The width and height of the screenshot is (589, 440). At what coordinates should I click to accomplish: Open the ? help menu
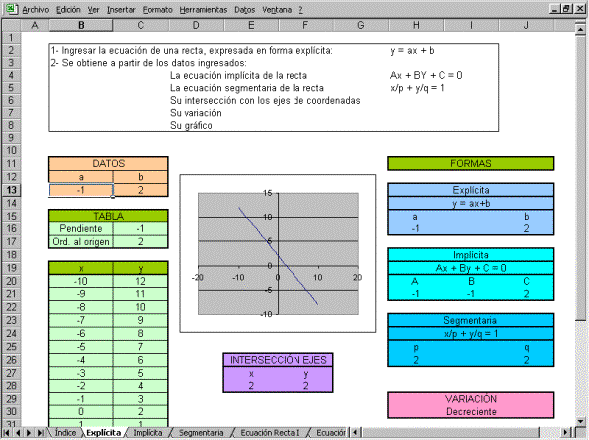click(x=301, y=10)
